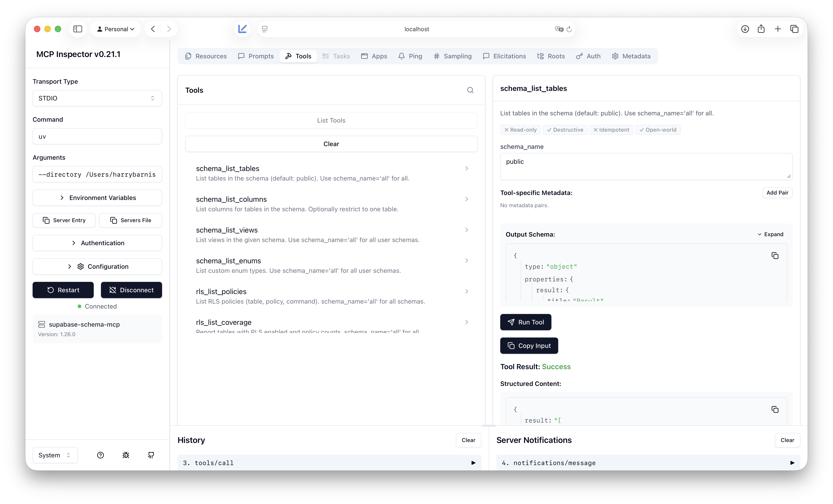Click the Safari share icon

[x=761, y=29]
